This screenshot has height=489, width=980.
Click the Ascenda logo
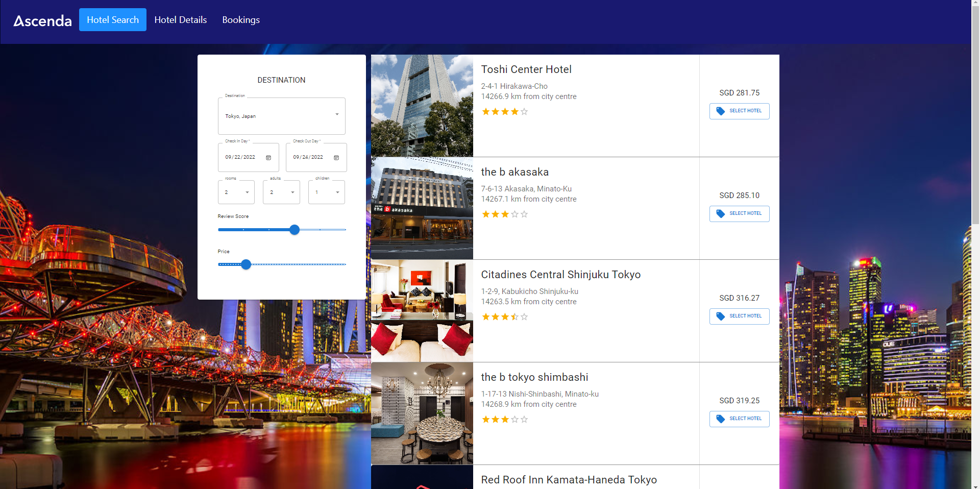[43, 20]
